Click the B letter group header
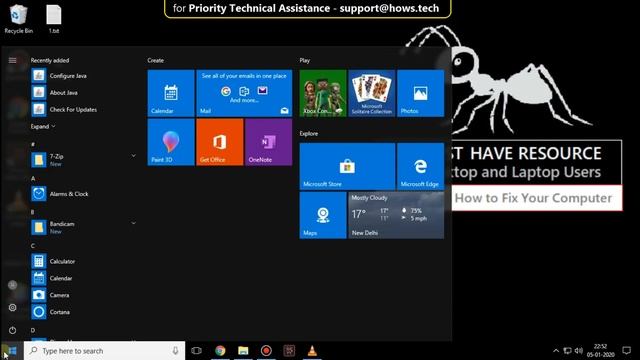Screen dimensions: 640x360 (33, 212)
